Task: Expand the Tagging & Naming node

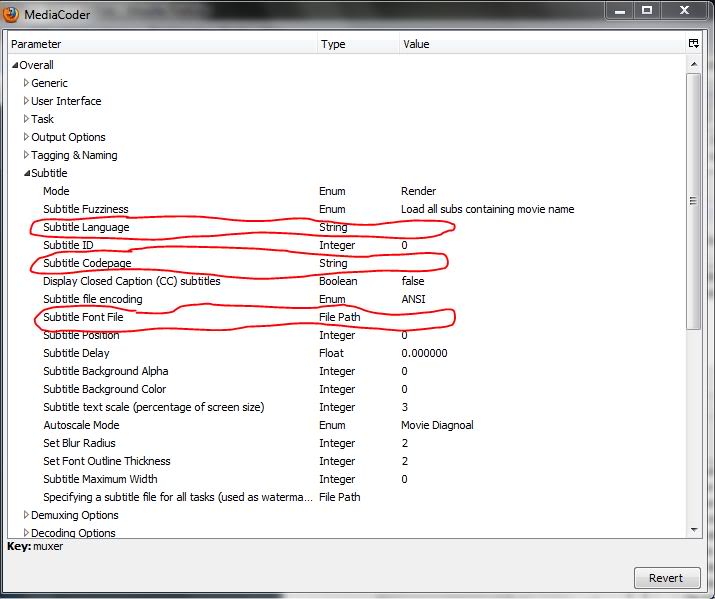Action: (26, 155)
